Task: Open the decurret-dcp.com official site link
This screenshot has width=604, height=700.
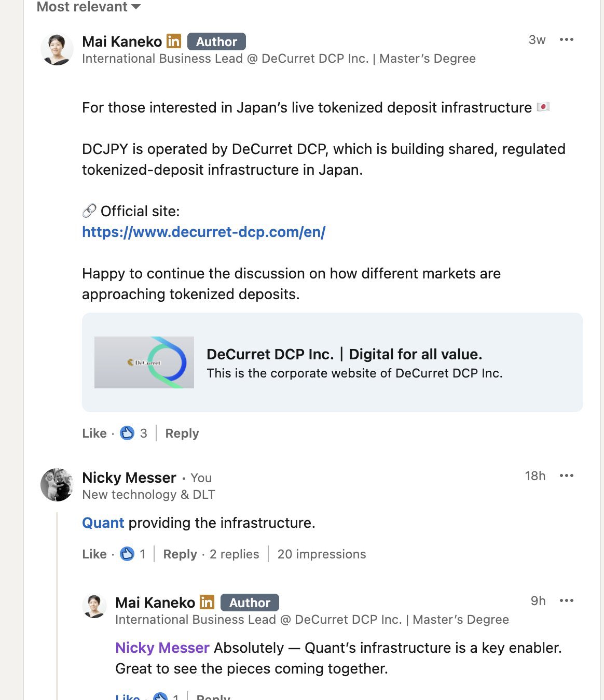Action: pos(203,232)
